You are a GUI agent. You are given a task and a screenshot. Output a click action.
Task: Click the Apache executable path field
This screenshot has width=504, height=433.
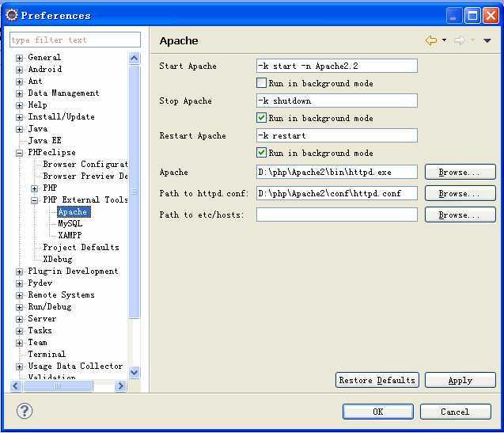click(337, 172)
